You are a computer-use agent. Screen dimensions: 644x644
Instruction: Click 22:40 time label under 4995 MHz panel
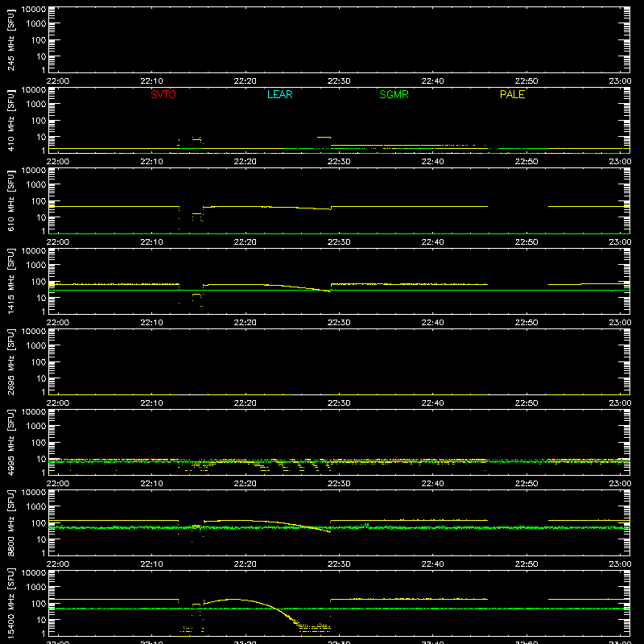(432, 484)
